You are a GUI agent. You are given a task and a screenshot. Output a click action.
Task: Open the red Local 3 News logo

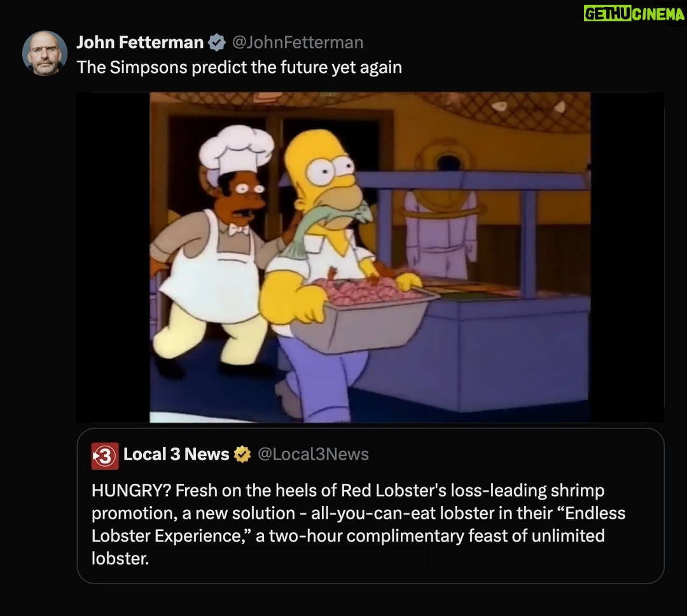(105, 456)
